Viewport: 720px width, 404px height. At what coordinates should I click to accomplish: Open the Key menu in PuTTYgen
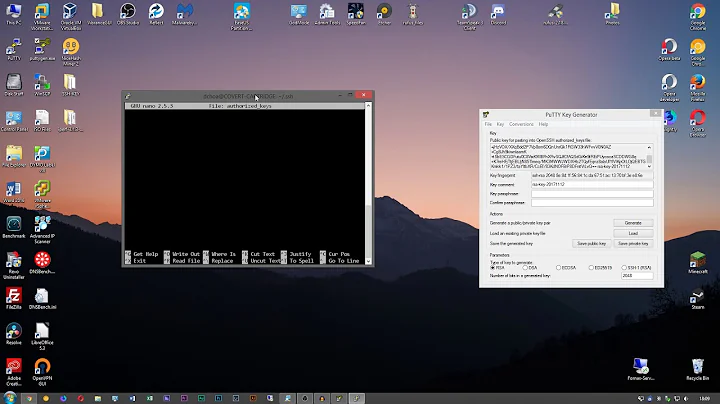point(501,124)
